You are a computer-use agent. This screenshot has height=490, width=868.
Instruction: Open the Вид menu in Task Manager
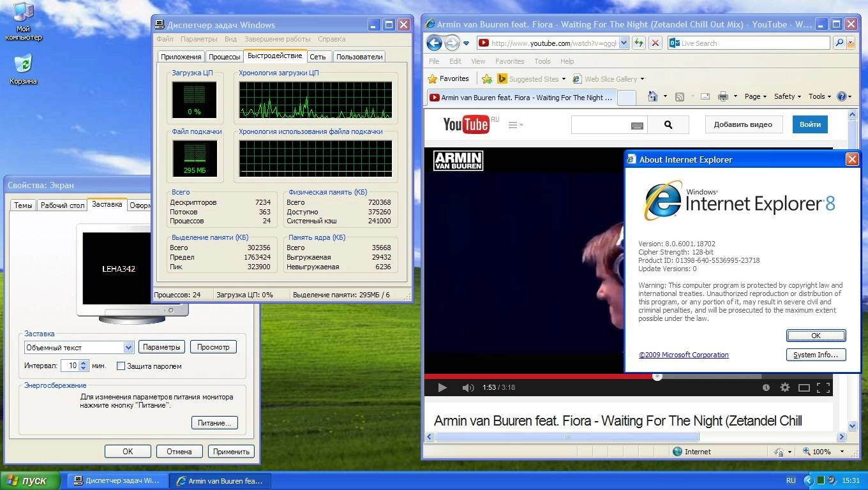click(230, 39)
